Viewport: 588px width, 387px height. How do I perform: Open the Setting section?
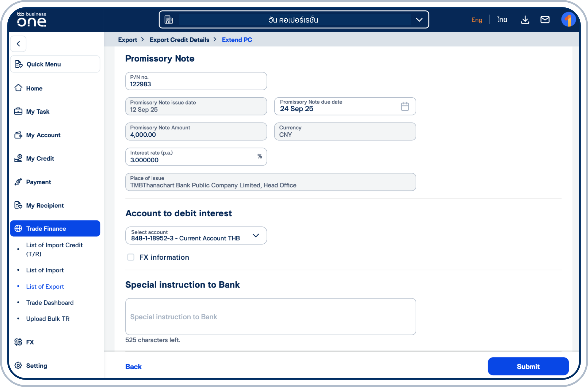36,366
